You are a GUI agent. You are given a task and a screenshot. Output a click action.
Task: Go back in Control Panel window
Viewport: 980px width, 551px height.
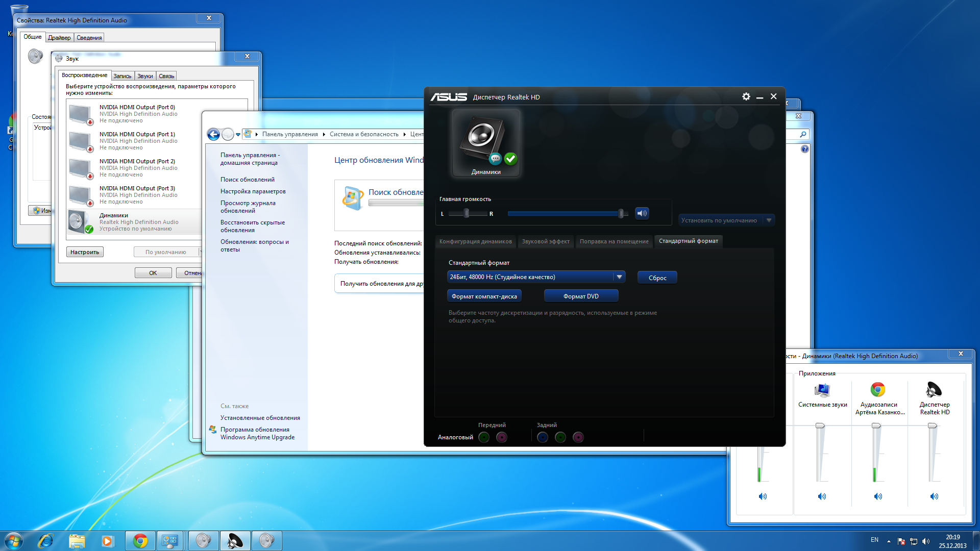[x=213, y=134]
